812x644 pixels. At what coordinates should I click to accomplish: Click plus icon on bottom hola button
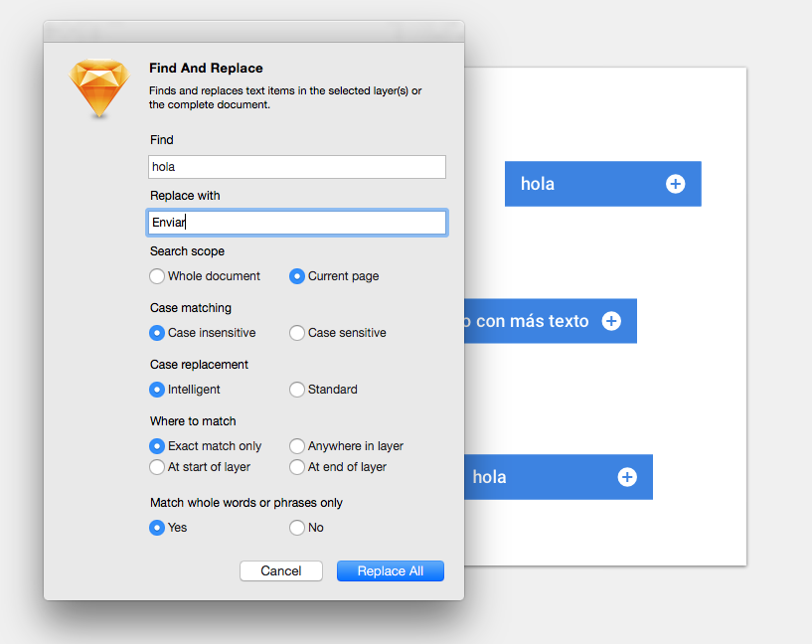coord(627,477)
